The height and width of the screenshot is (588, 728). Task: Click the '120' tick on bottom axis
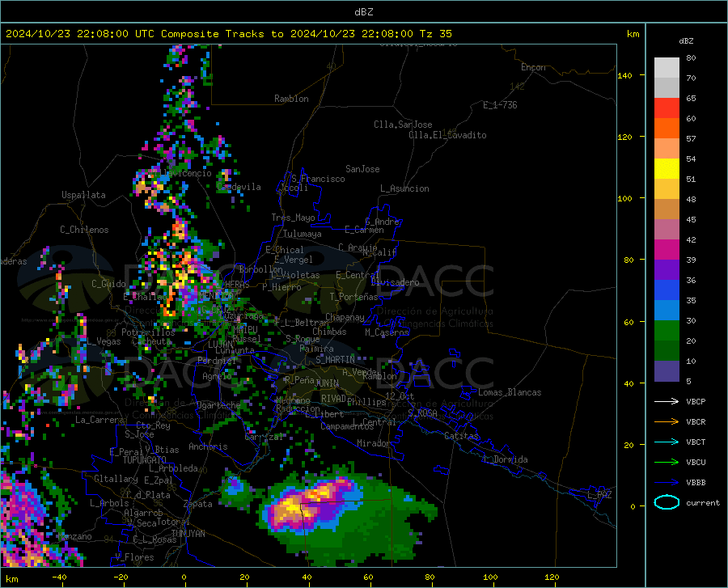tap(552, 577)
